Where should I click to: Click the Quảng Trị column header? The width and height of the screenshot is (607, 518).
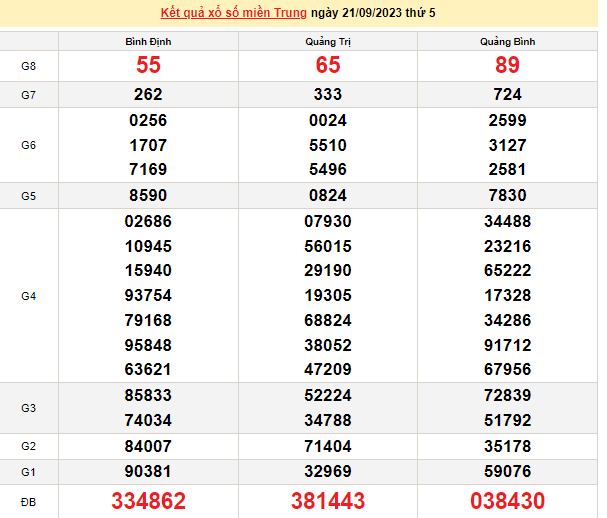coord(327,41)
